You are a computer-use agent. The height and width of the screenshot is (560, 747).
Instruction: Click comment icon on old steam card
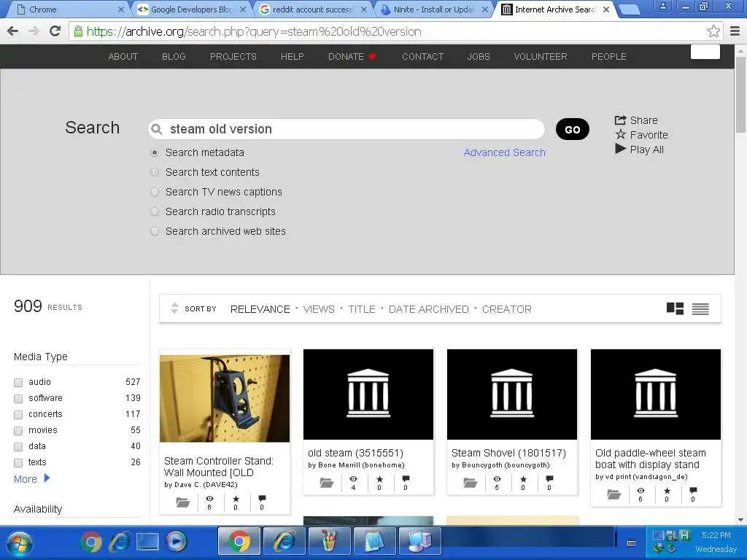tap(406, 478)
